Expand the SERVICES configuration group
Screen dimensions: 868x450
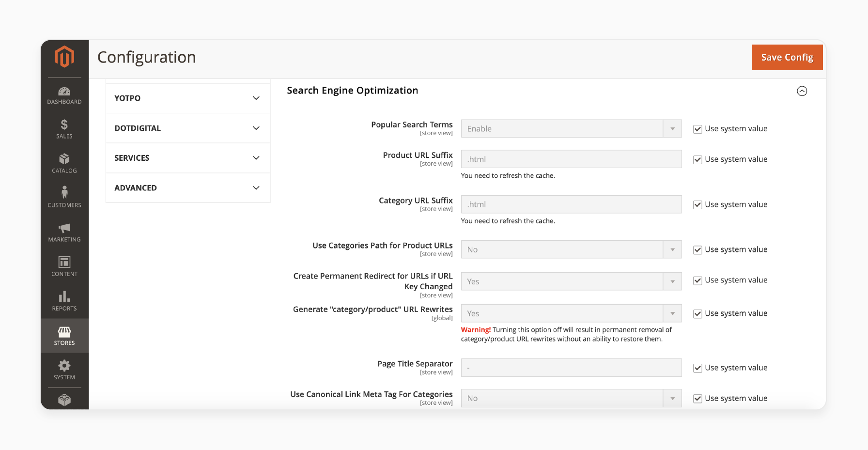click(x=188, y=158)
